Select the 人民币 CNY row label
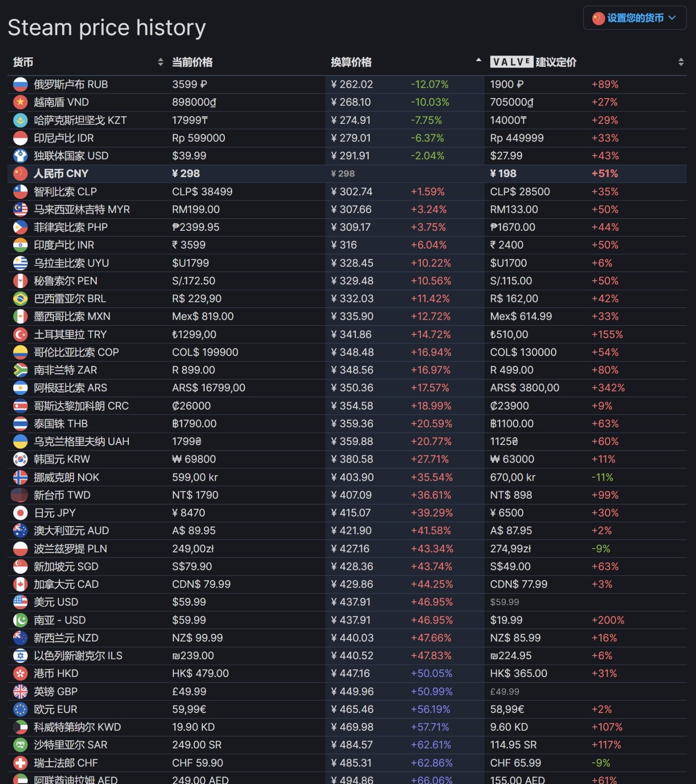Viewport: 696px width, 784px height. click(61, 173)
